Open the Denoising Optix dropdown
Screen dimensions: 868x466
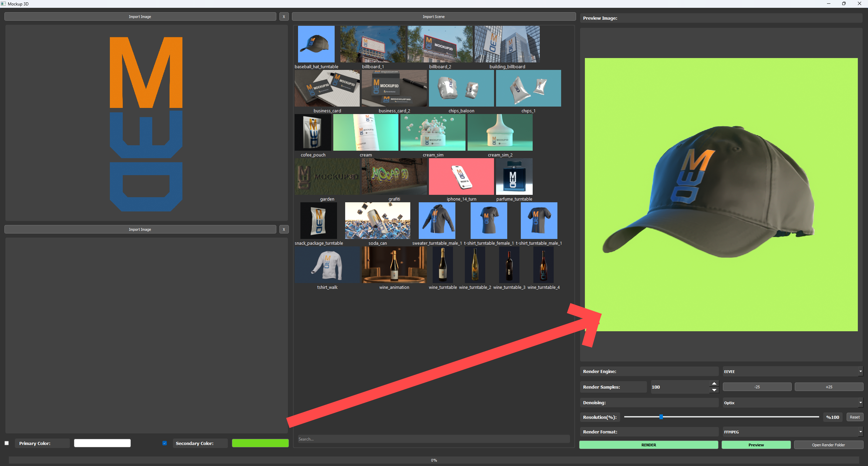point(792,403)
